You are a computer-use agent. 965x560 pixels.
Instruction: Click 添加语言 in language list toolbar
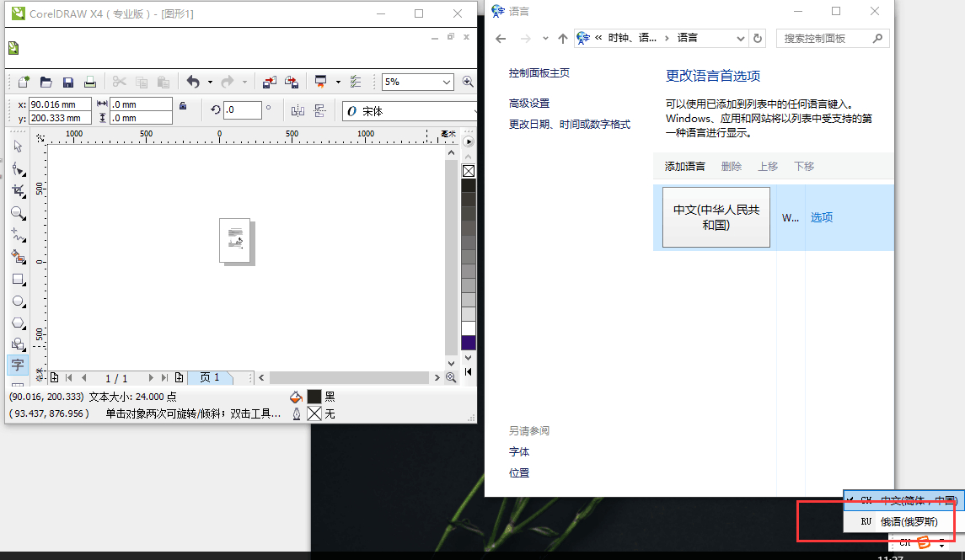tap(684, 166)
